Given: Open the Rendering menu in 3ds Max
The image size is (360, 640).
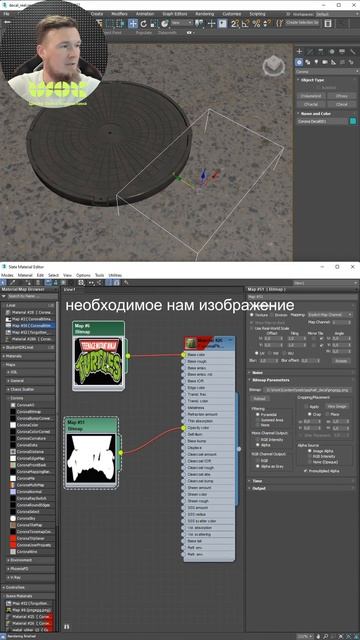Looking at the screenshot, I should click(x=204, y=14).
